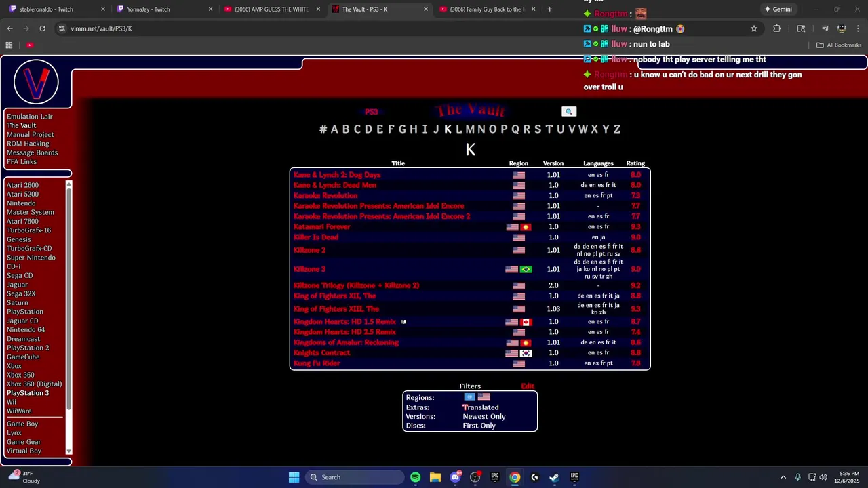The height and width of the screenshot is (488, 868).
Task: Switch to the Family Guy YouTube tab
Action: click(x=488, y=9)
